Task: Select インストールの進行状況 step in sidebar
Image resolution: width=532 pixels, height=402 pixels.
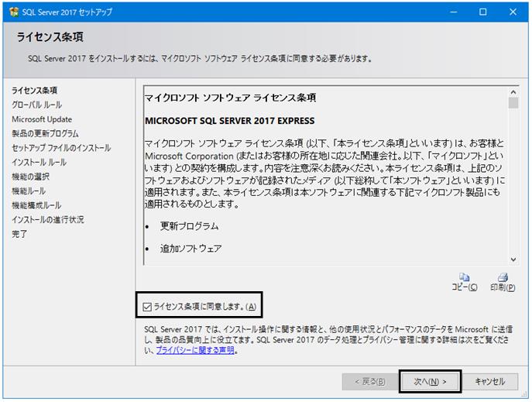Action: pyautogui.click(x=48, y=219)
